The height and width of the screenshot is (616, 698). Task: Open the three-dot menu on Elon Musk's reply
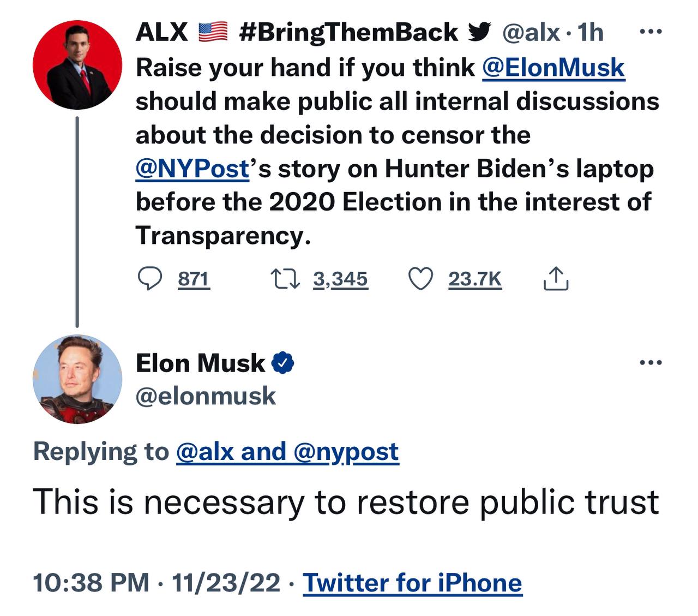[651, 362]
